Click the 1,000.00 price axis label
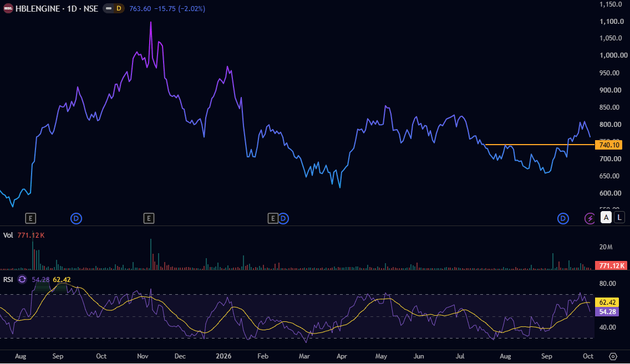630x364 pixels. click(x=613, y=55)
